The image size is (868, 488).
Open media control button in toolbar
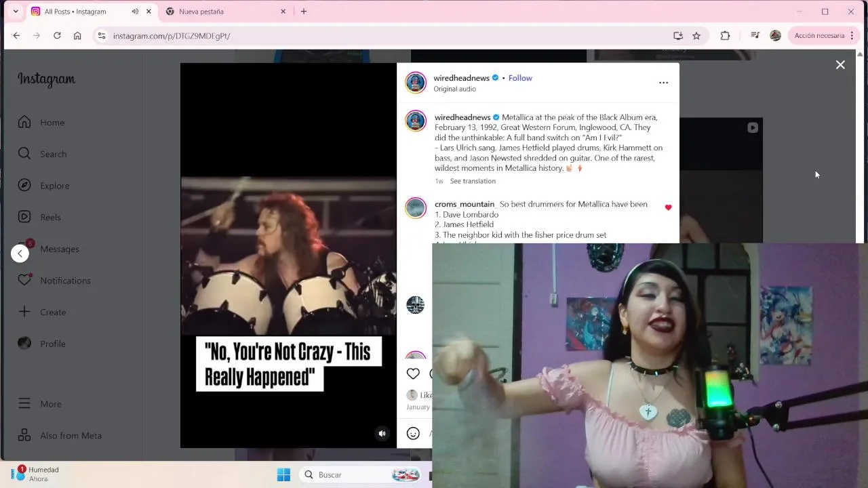[x=755, y=36]
